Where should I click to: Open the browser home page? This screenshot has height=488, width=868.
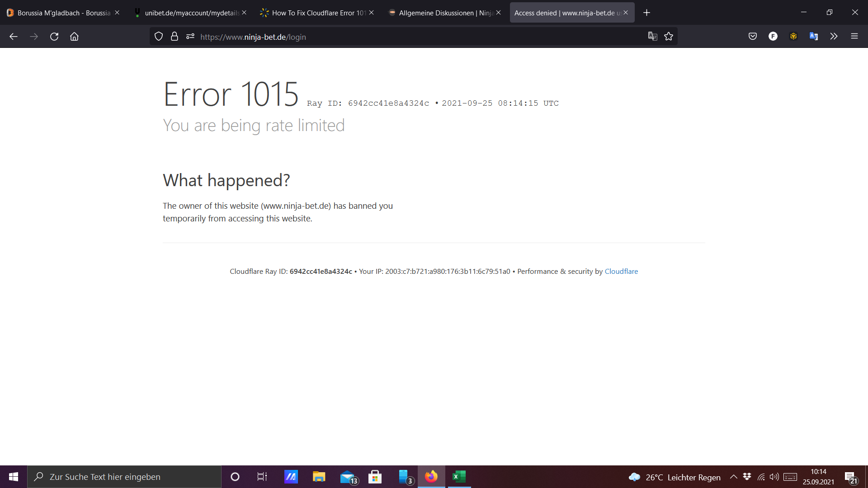click(74, 37)
